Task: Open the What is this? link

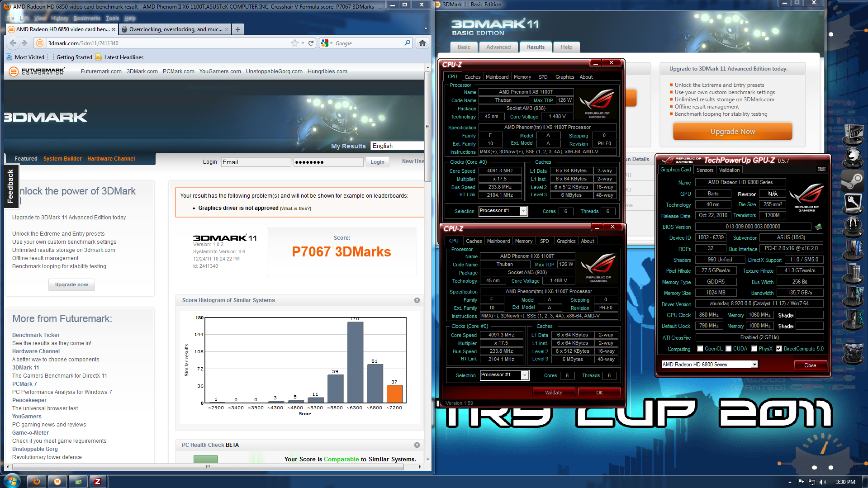Action: tap(295, 208)
